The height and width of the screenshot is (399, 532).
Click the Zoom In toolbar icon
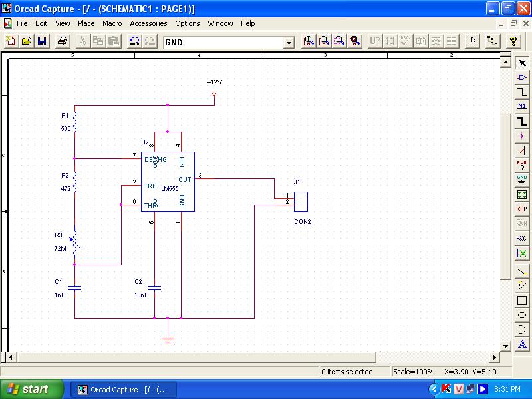pyautogui.click(x=309, y=41)
